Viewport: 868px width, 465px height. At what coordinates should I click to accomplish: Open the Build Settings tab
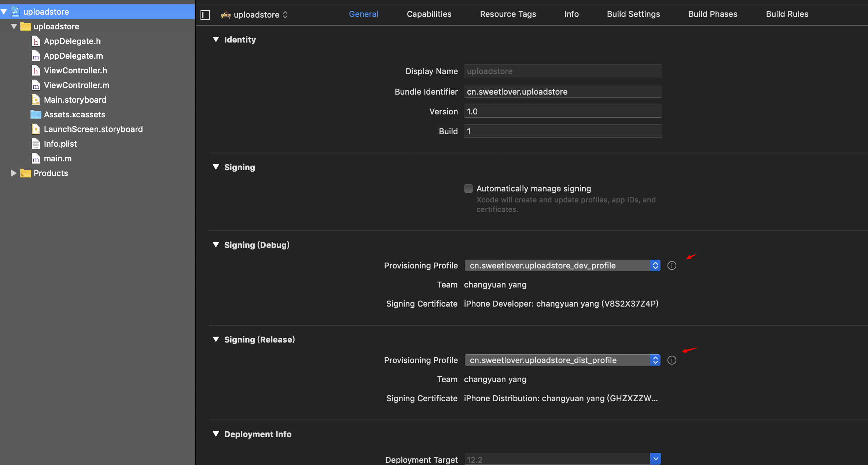(x=633, y=14)
